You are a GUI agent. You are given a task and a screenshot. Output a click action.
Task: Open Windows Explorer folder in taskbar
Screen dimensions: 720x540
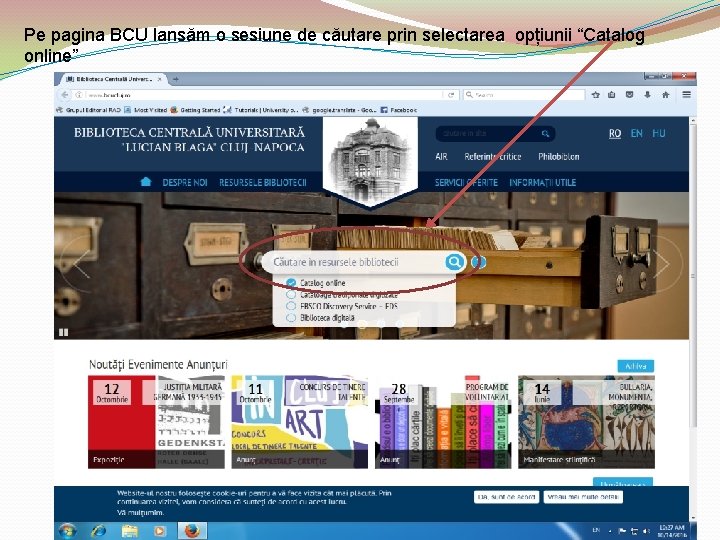click(x=129, y=531)
